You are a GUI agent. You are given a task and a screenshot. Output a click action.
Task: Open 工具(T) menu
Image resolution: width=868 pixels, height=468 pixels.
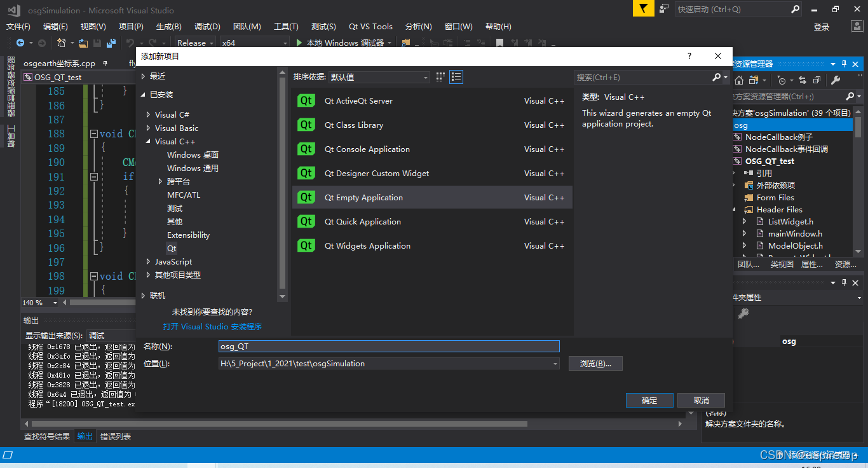tap(286, 26)
